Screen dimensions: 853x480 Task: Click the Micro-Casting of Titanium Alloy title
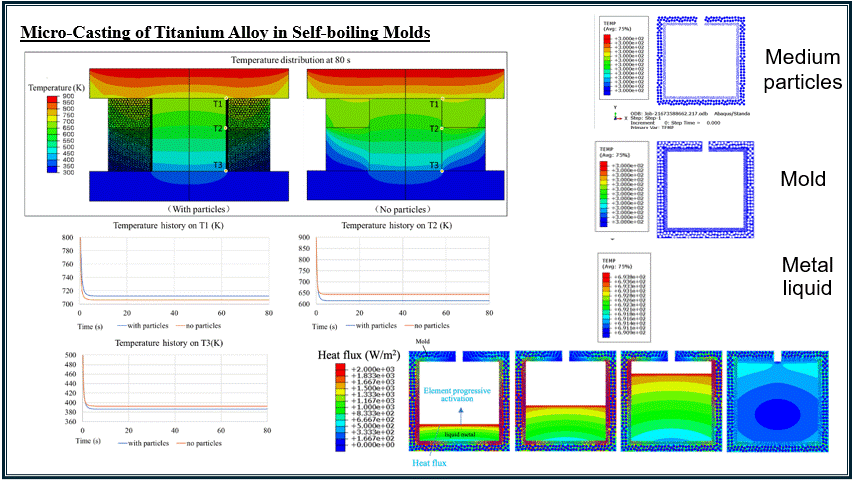tap(225, 32)
